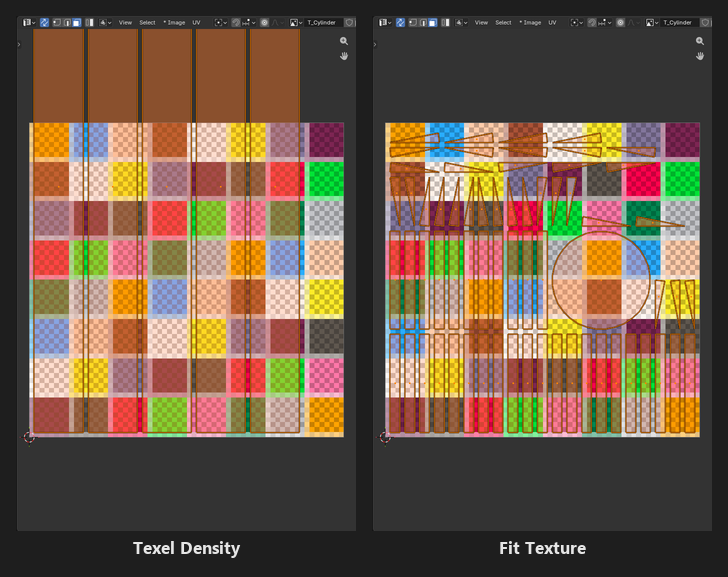Screen dimensions: 728x577
Task: Open Select menu in Fit Texture panel
Action: tap(503, 22)
